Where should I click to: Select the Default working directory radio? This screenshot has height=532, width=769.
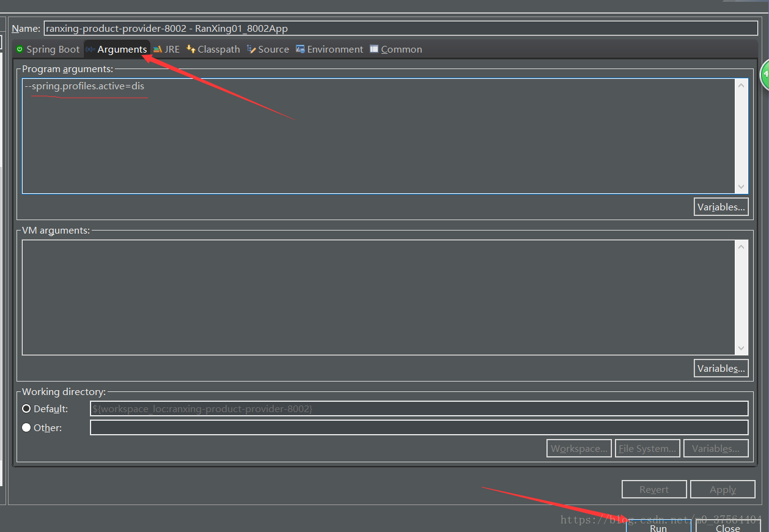click(26, 408)
